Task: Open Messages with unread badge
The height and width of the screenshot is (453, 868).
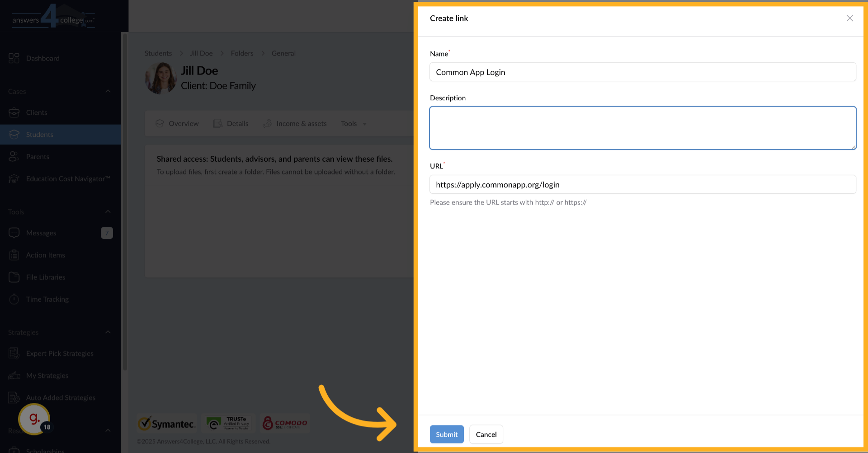Action: coord(40,233)
